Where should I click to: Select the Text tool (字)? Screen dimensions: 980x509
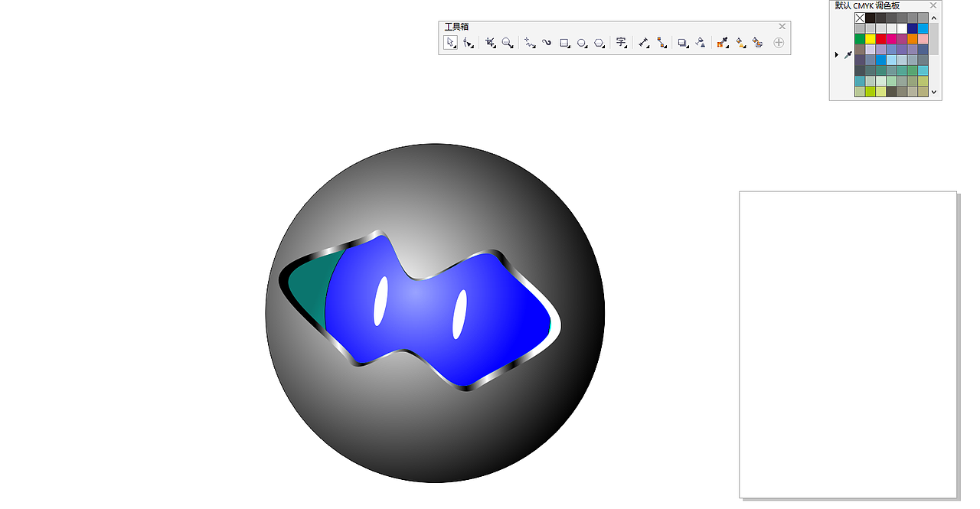pyautogui.click(x=622, y=43)
